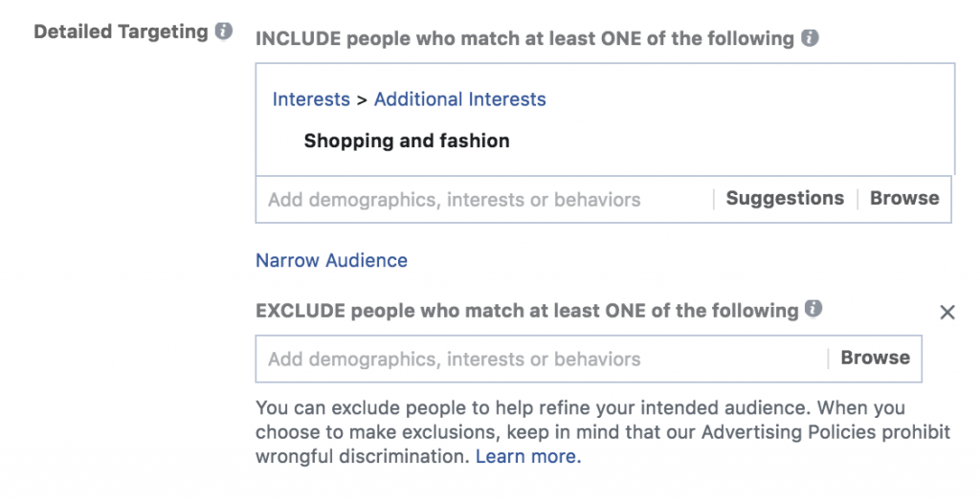This screenshot has height=501, width=980.
Task: Open Learn more about exclusions
Action: pyautogui.click(x=528, y=457)
